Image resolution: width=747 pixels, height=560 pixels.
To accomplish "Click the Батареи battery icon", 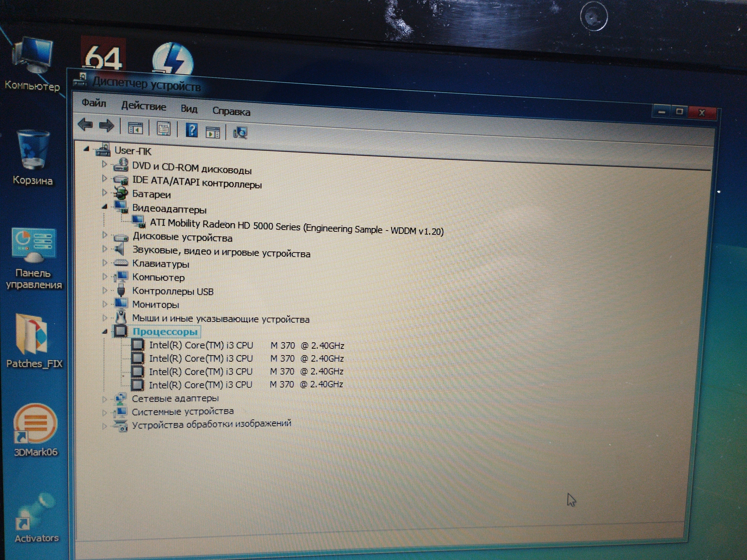I will coord(121,193).
